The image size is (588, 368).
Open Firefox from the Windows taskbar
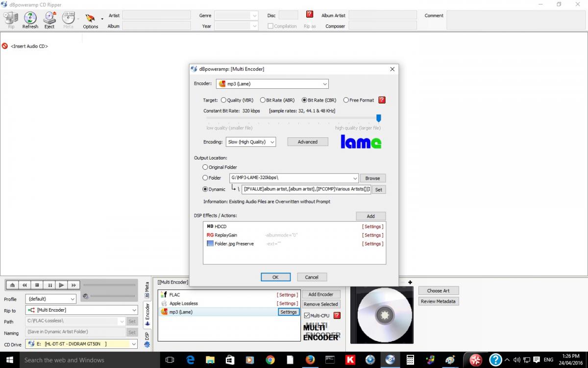pyautogui.click(x=310, y=360)
